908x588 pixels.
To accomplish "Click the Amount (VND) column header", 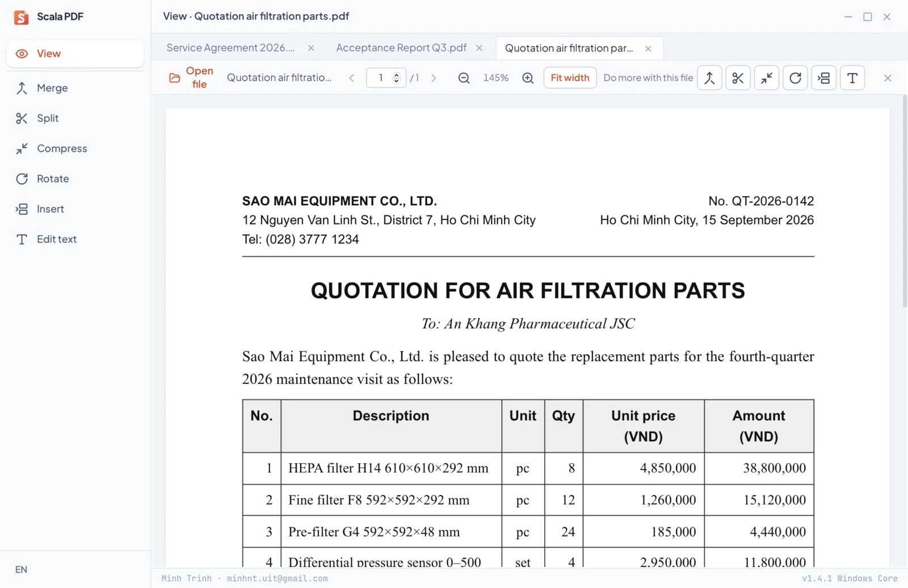I will pyautogui.click(x=759, y=426).
